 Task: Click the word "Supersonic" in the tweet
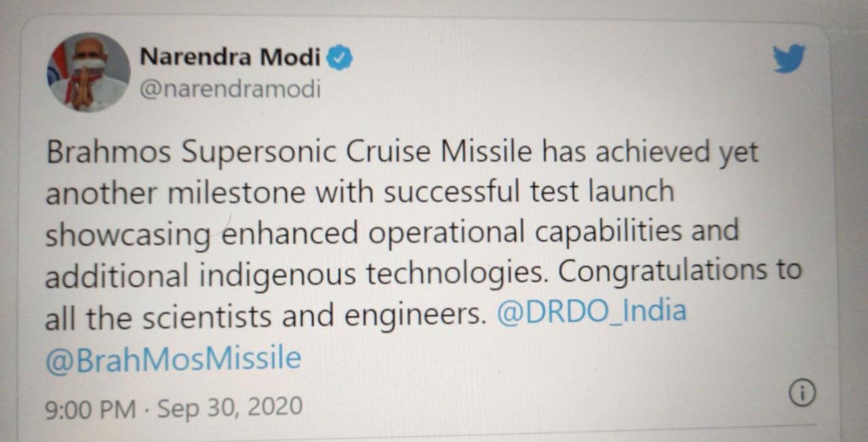click(259, 154)
